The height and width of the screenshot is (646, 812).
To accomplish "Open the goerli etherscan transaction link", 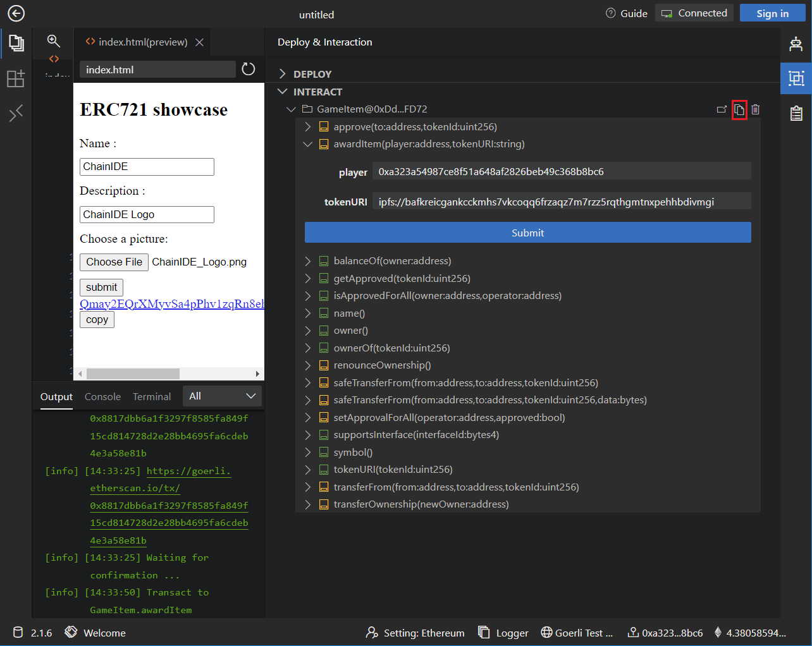I will point(188,471).
